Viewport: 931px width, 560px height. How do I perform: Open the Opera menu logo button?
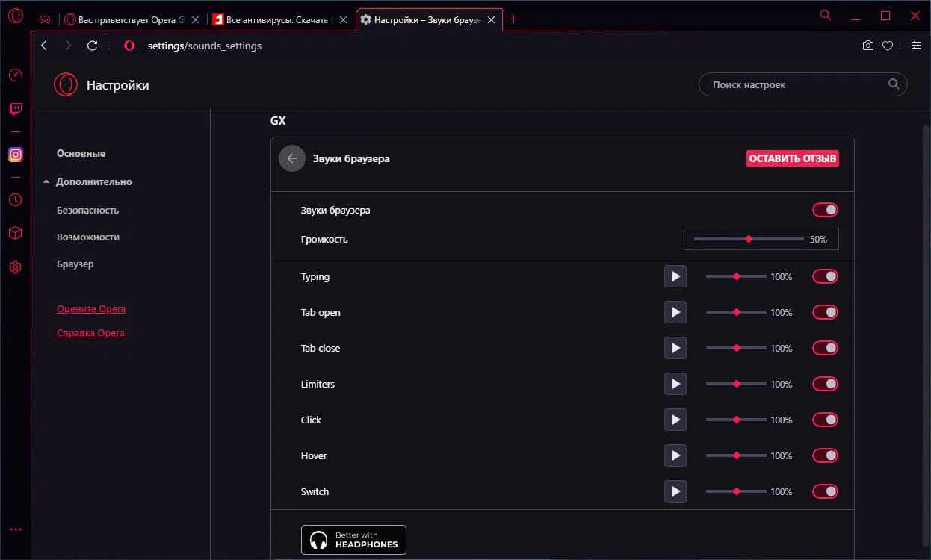15,17
